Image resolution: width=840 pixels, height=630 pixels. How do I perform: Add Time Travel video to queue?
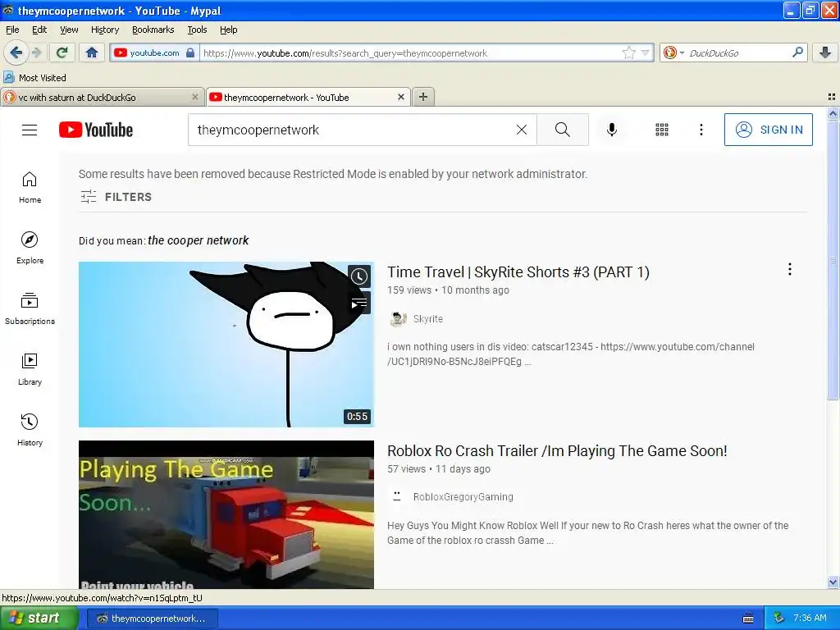[x=359, y=304]
